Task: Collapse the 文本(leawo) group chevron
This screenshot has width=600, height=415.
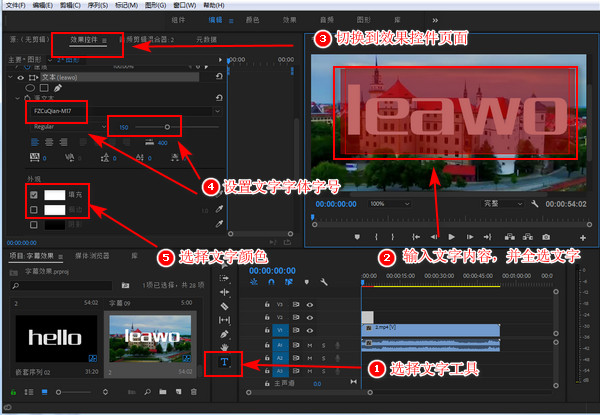Action: pyautogui.click(x=10, y=77)
